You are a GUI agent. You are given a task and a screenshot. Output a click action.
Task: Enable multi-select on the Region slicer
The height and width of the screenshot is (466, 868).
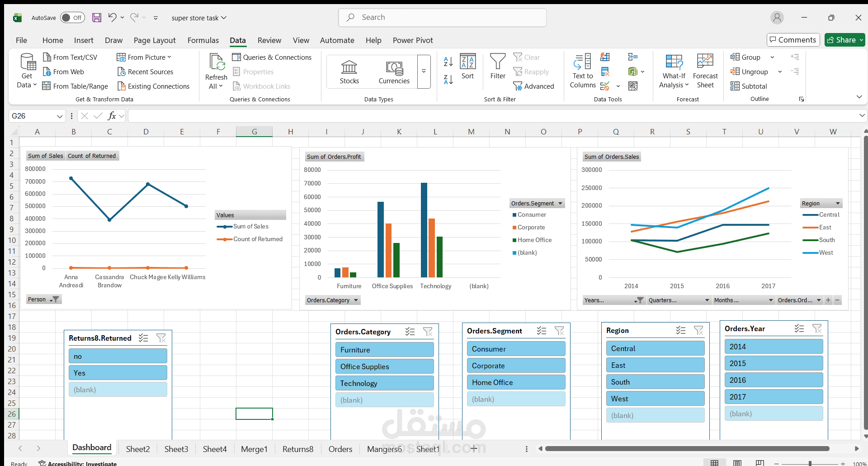coord(680,330)
